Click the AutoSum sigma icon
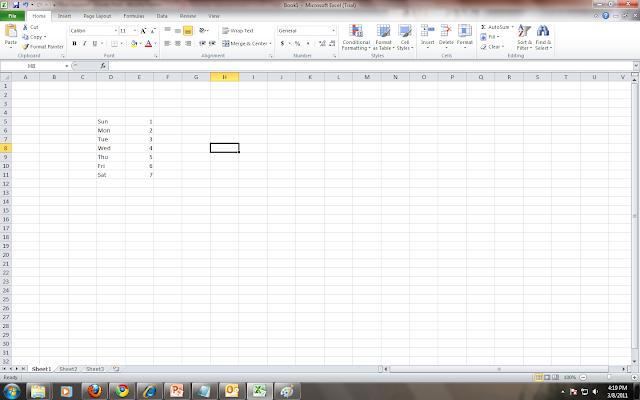 [x=483, y=27]
